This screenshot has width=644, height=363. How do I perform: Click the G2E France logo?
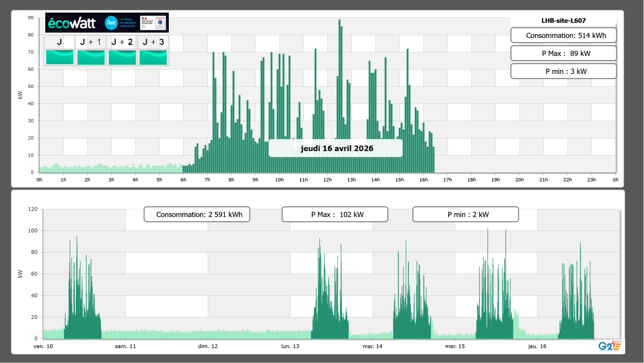point(610,346)
